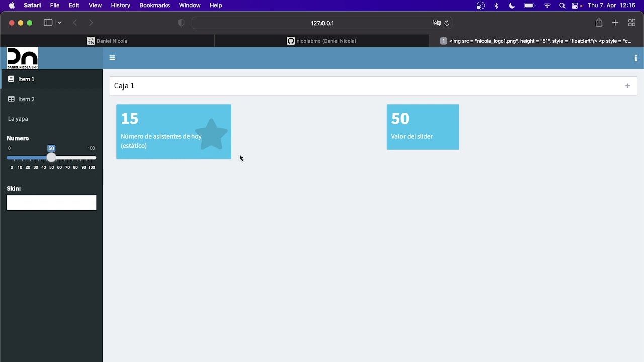The image size is (644, 362).
Task: Expand the Caja 1 box with plus
Action: tap(627, 86)
